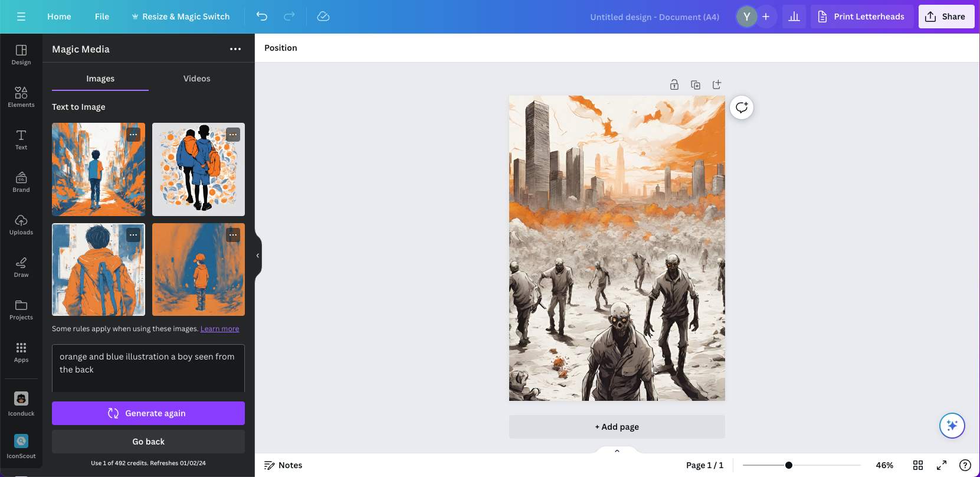Viewport: 980px width, 477px height.
Task: Open options for the two boys image
Action: (x=233, y=135)
